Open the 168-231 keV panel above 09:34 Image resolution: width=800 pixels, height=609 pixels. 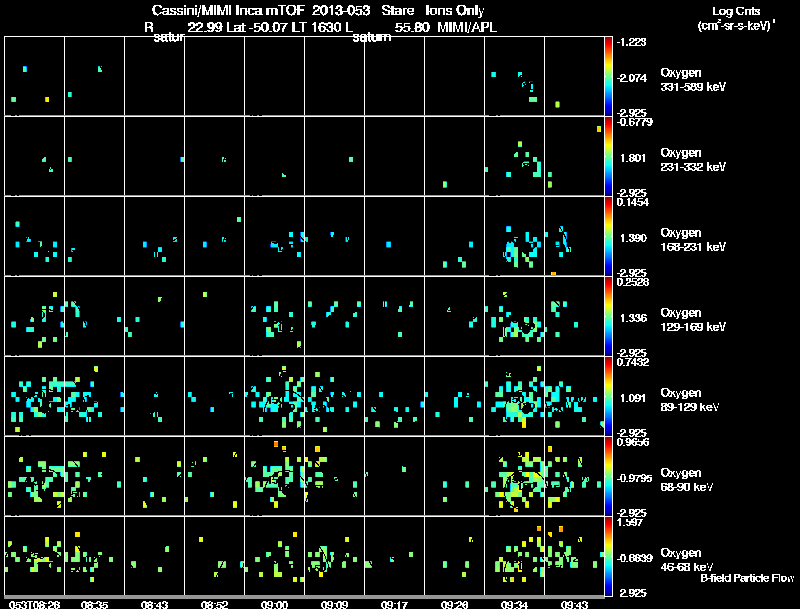coord(514,236)
